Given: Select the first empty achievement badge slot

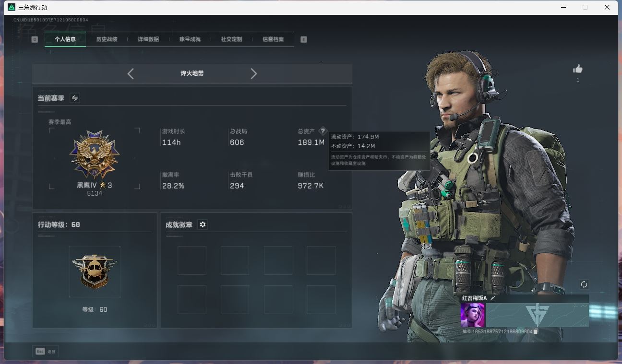Looking at the screenshot, I should pos(192,260).
